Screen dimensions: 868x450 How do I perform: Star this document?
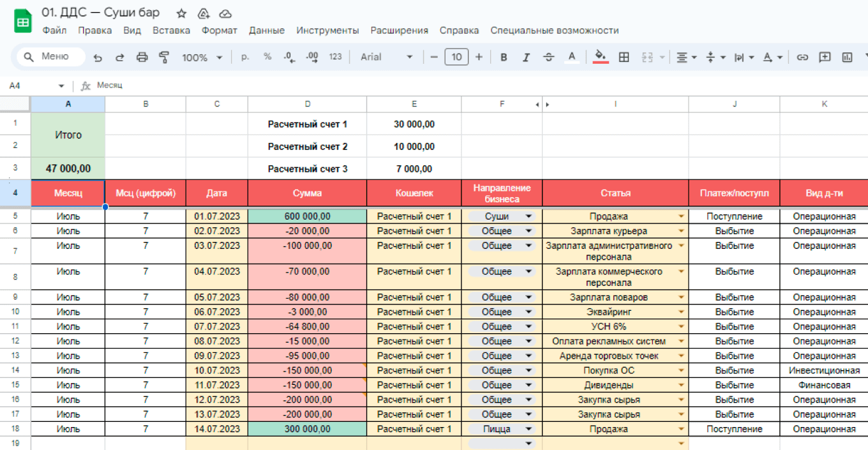coord(181,13)
